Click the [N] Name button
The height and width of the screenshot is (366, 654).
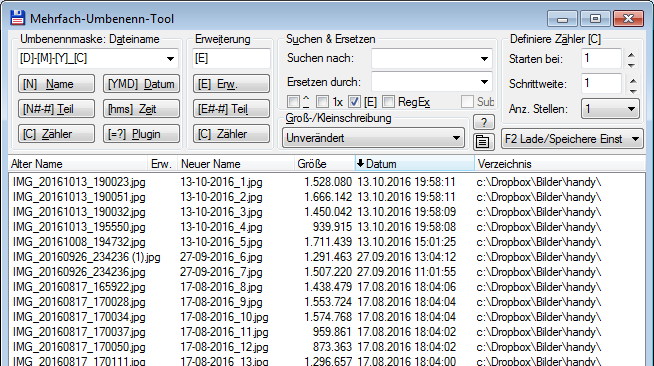56,84
